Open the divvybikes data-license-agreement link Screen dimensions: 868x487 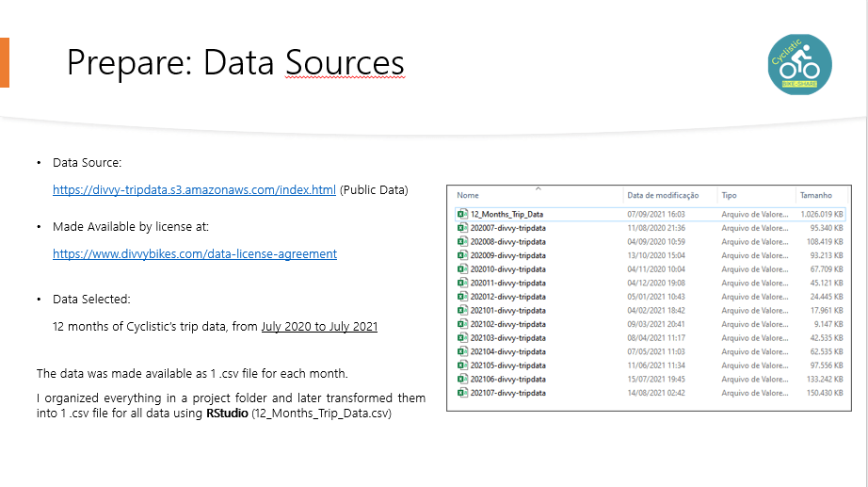coord(194,253)
